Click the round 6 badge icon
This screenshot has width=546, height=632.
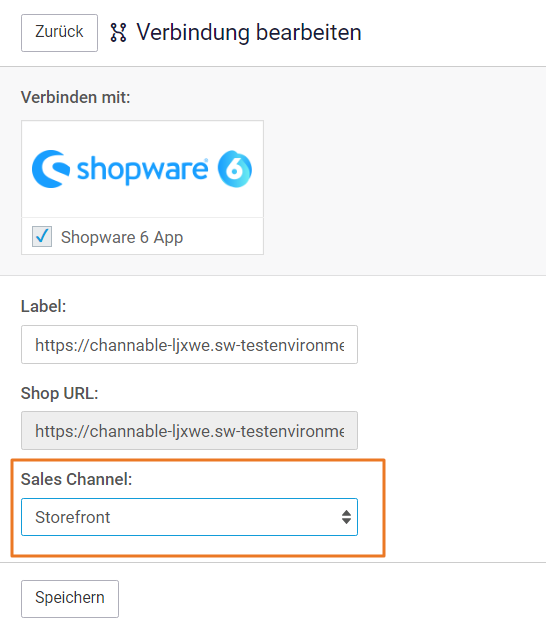click(235, 168)
